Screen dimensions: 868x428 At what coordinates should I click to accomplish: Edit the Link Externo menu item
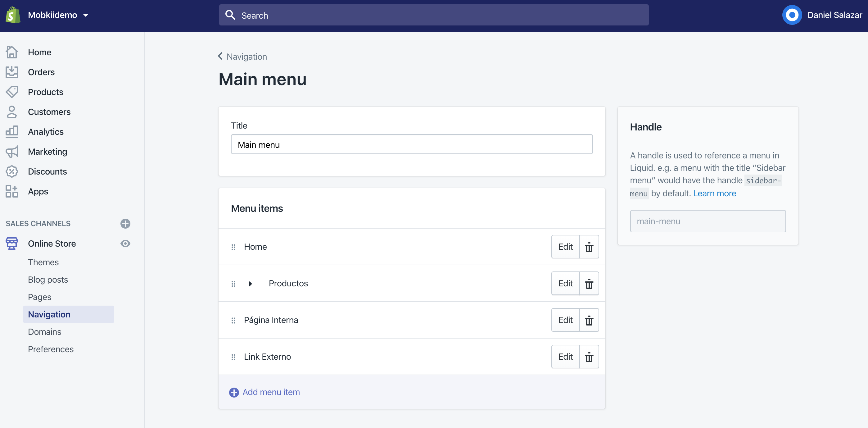coord(565,357)
